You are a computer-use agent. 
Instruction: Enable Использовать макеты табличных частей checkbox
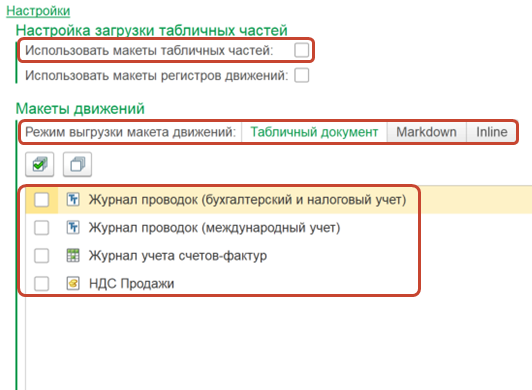[x=302, y=50]
